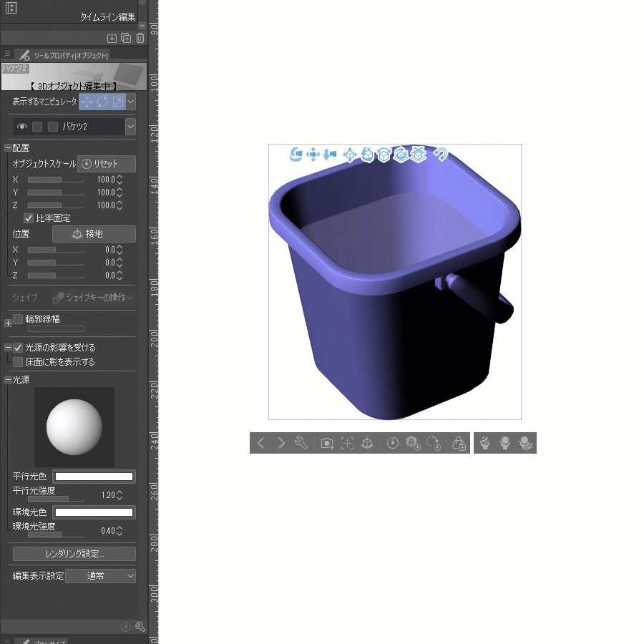
Task: Open the 編集表示設定 dropdown showing 通常
Action: point(100,575)
